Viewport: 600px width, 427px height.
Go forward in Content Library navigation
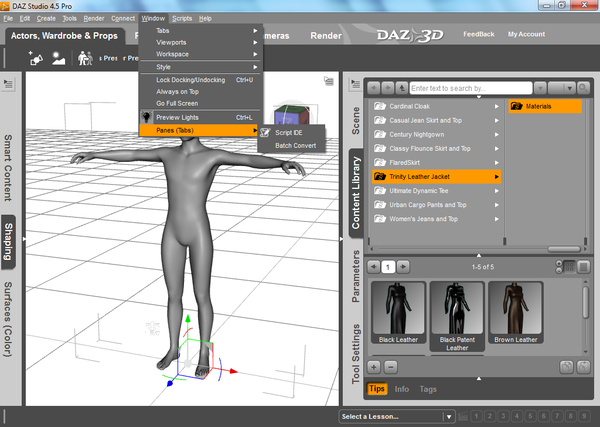coord(388,88)
